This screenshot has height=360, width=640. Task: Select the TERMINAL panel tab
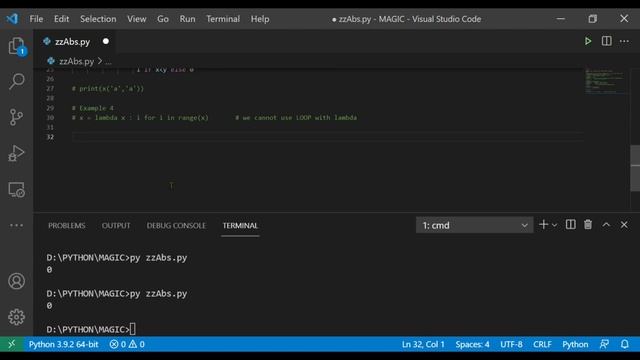coord(240,225)
